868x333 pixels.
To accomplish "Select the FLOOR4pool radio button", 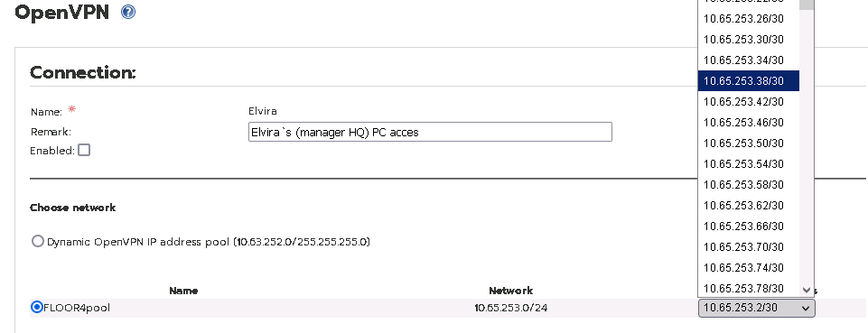I will [37, 307].
